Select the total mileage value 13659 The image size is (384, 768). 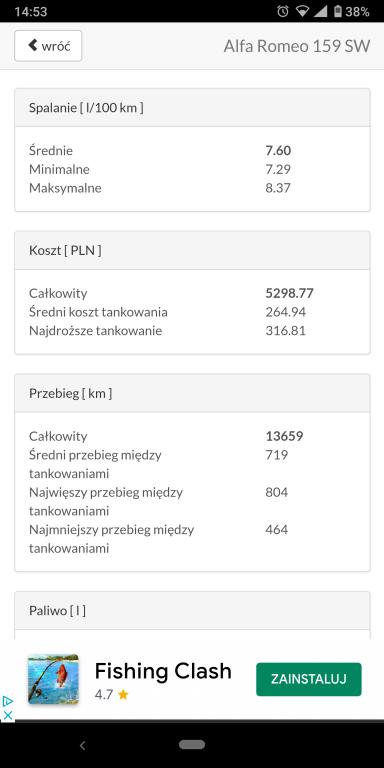[x=285, y=436]
